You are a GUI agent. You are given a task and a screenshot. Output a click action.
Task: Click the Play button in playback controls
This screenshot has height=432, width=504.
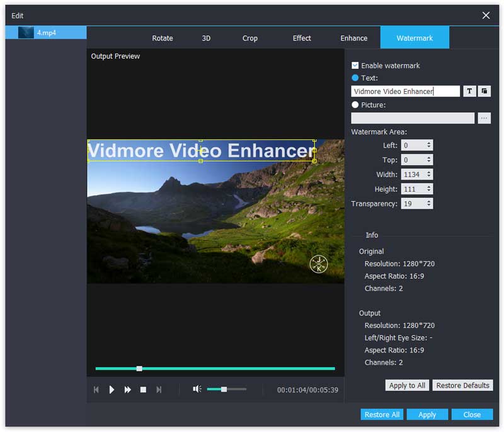point(112,390)
